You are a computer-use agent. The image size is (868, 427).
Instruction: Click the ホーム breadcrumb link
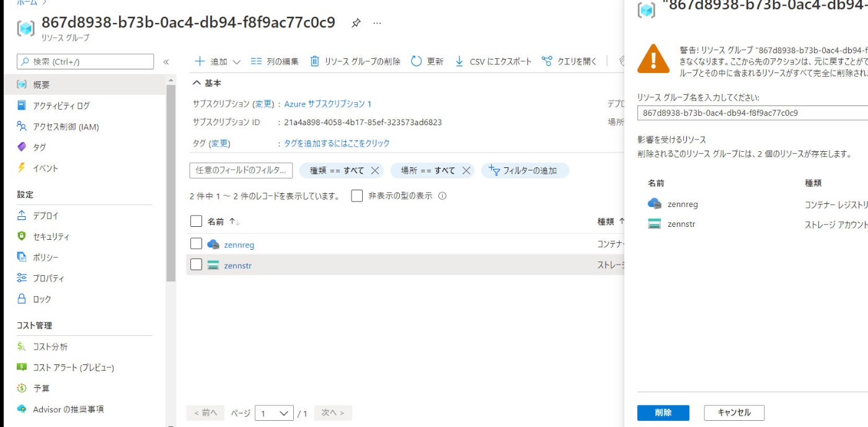pos(27,2)
